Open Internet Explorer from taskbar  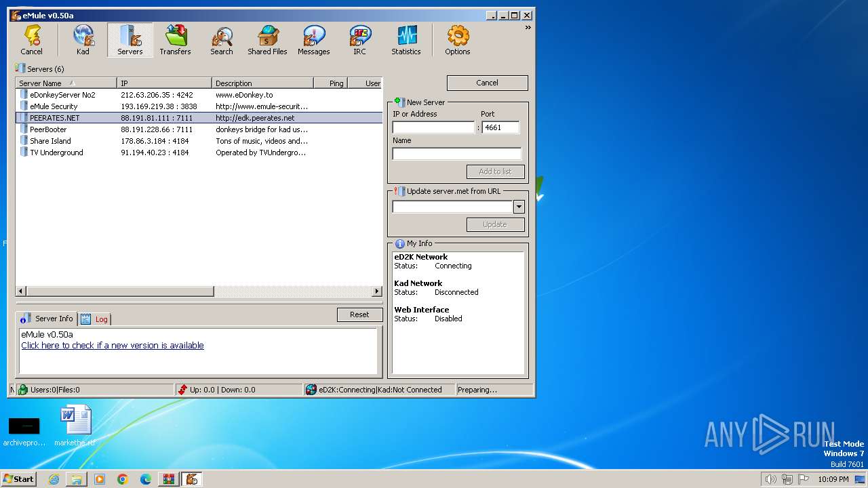pyautogui.click(x=54, y=479)
